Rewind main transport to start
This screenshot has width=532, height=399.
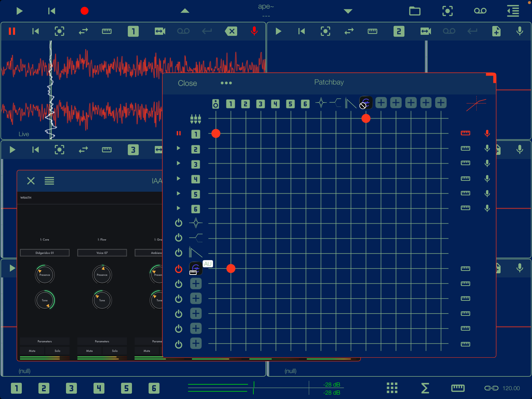pyautogui.click(x=52, y=11)
